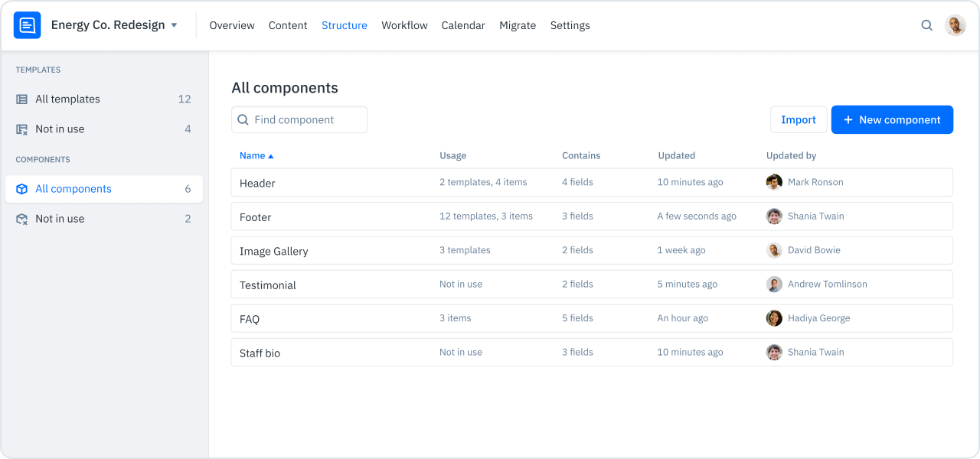
Task: Click the app logo icon
Action: [27, 25]
